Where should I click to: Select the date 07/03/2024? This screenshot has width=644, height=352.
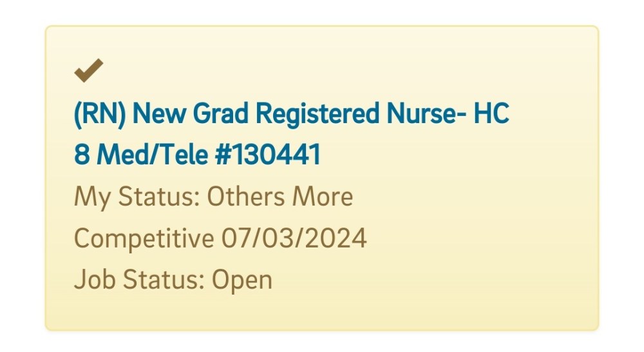[x=294, y=238]
